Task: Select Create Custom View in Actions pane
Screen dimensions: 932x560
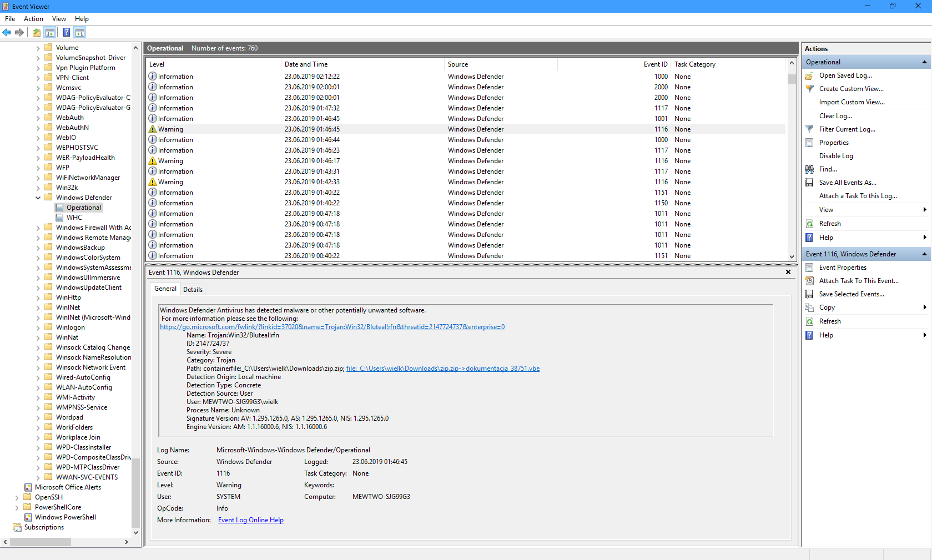Action: [x=851, y=88]
